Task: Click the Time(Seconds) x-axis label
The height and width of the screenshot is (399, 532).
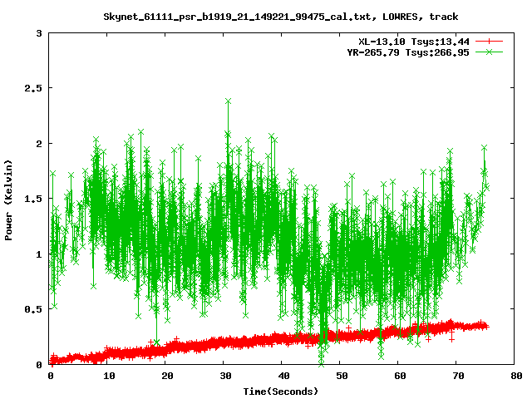Action: [x=281, y=392]
